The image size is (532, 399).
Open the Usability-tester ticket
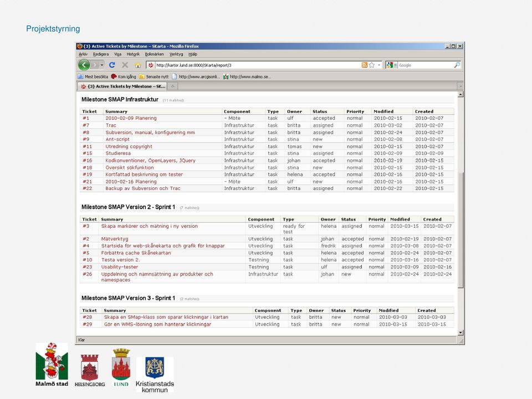(x=120, y=267)
